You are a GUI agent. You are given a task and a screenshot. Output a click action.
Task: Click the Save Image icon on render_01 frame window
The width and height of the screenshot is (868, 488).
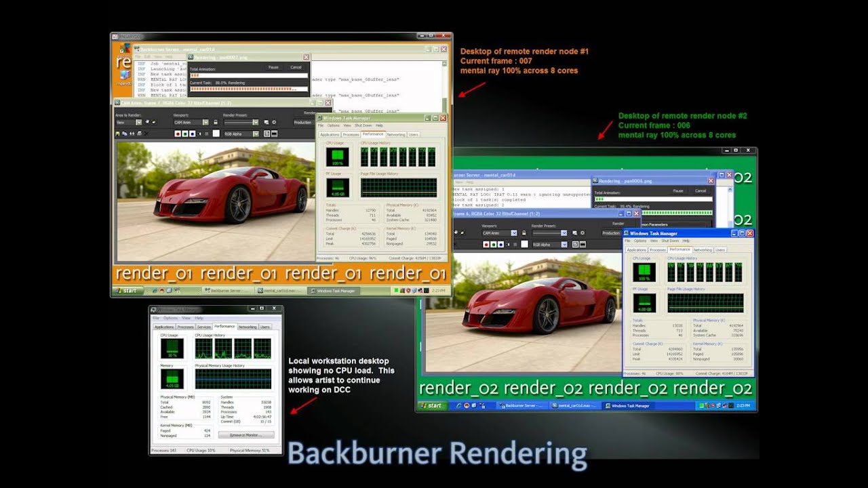coord(117,134)
